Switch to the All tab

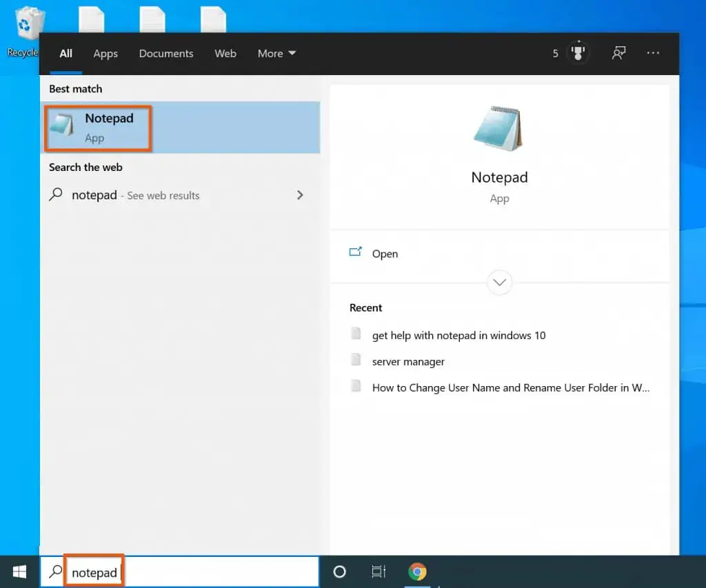coord(65,54)
